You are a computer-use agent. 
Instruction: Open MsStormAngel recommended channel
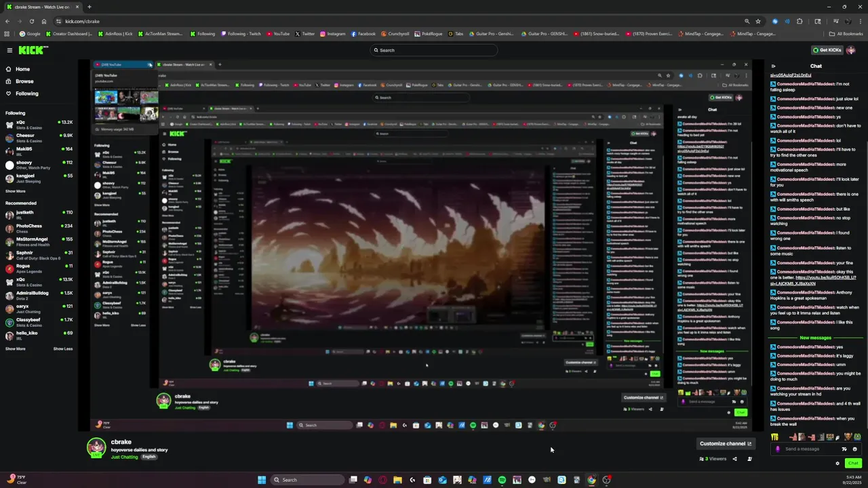tap(39, 241)
